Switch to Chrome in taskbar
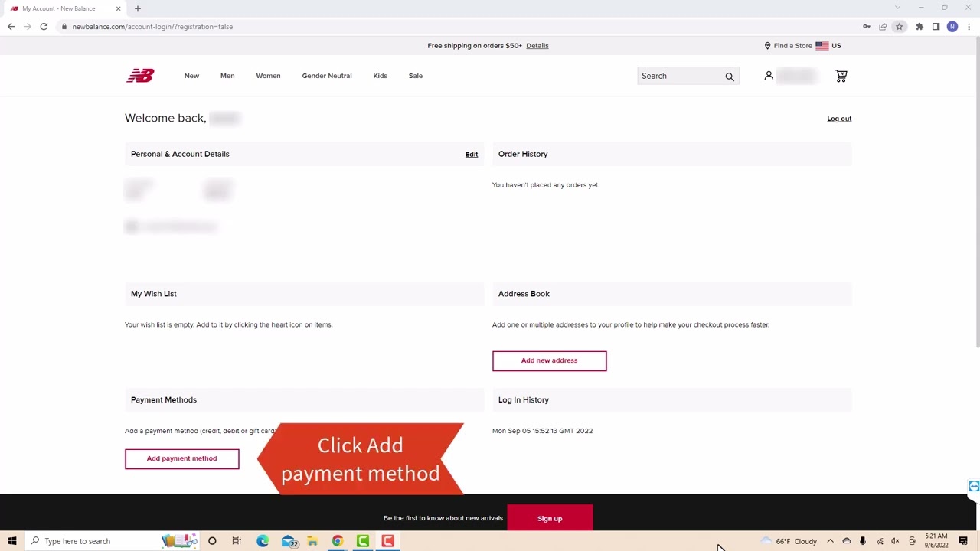 pos(338,541)
